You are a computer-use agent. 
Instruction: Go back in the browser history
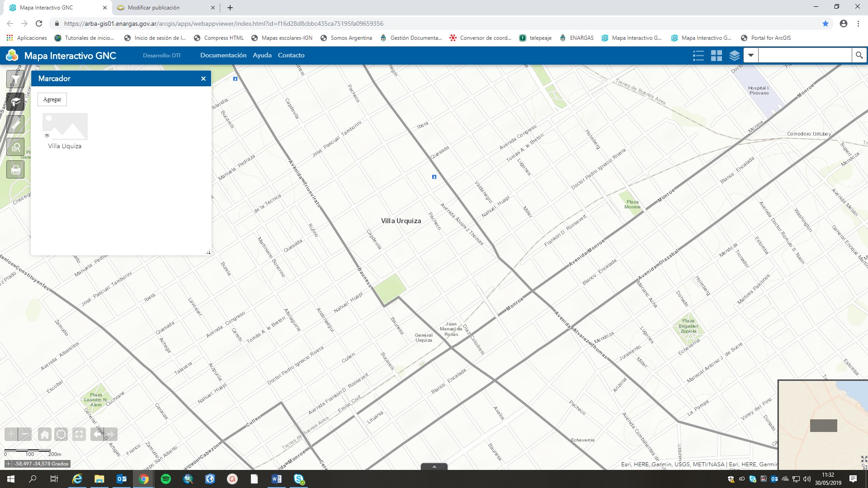(x=10, y=23)
